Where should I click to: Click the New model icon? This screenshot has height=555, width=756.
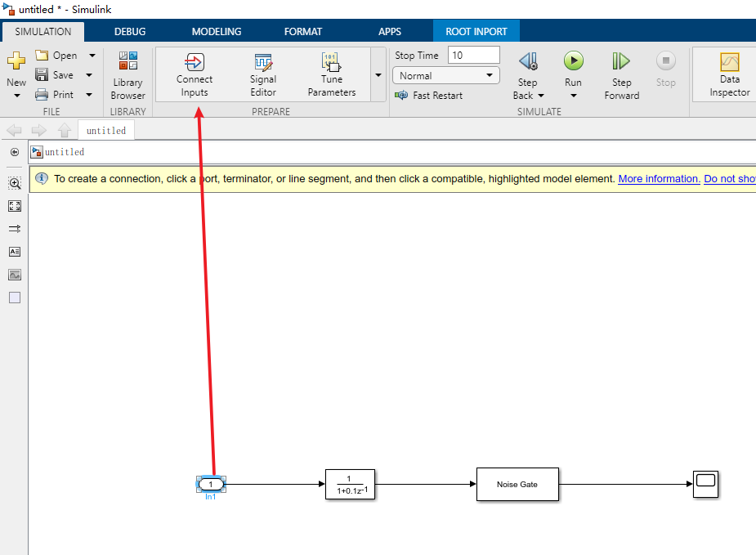pyautogui.click(x=16, y=60)
